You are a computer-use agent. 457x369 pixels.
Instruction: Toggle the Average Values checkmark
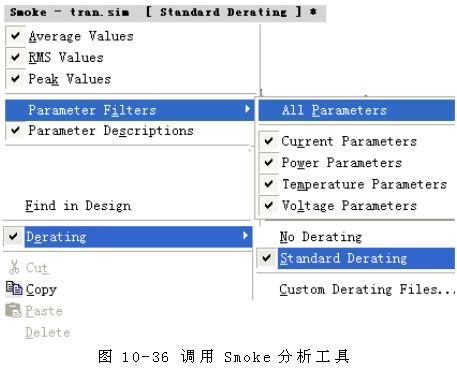click(15, 36)
